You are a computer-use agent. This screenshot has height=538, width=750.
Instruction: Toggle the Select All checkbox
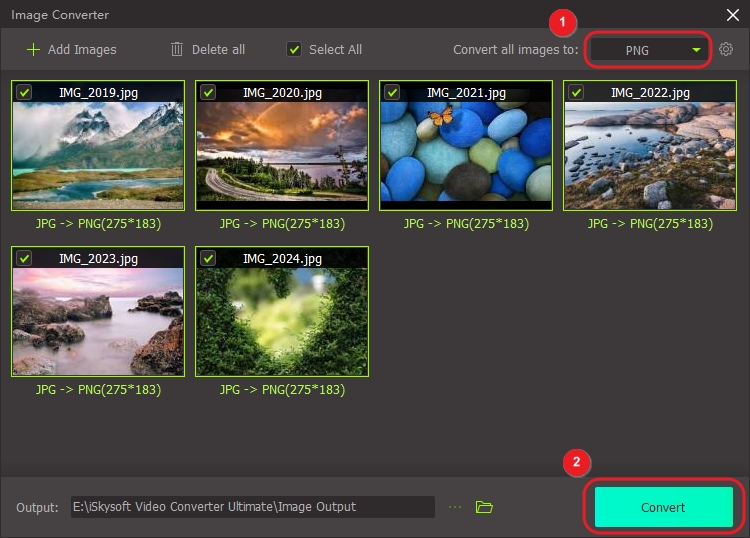[294, 49]
